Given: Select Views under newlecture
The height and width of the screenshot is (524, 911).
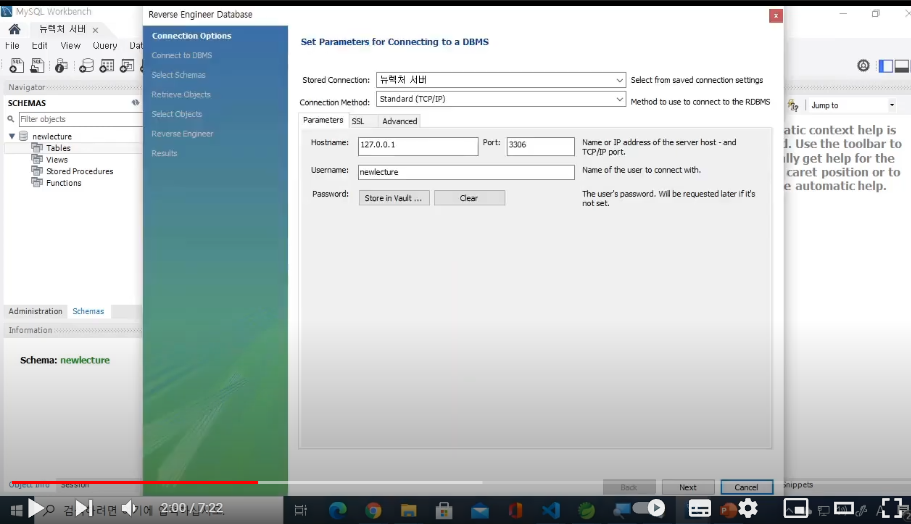Looking at the screenshot, I should pos(57,160).
